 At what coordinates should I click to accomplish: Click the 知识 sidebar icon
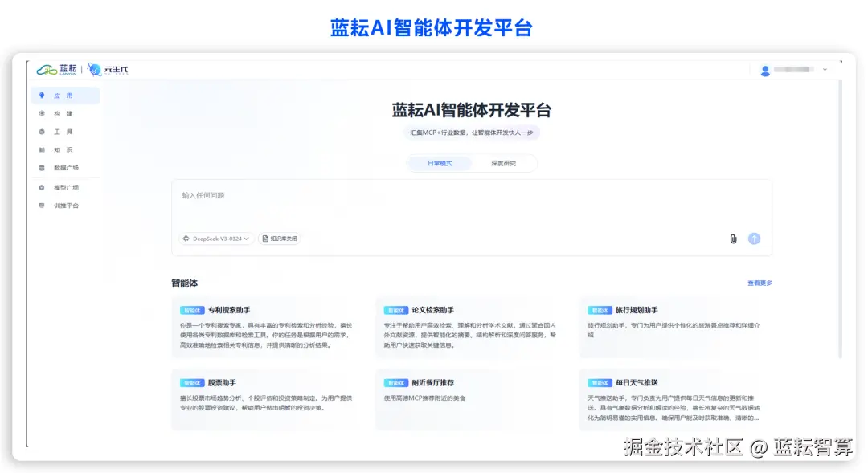42,150
